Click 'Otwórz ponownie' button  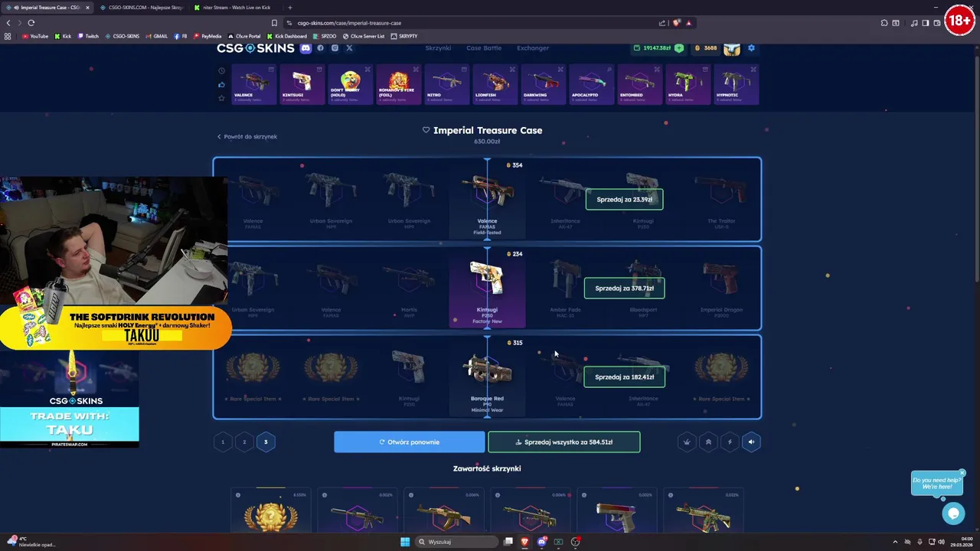(409, 442)
